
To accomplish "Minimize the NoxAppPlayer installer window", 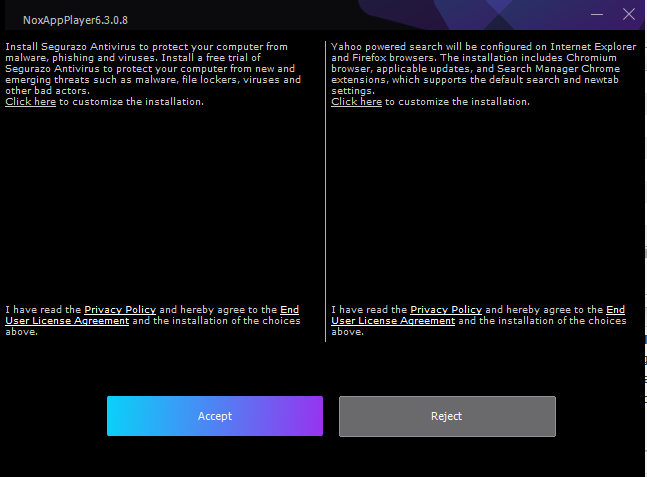I will point(597,14).
